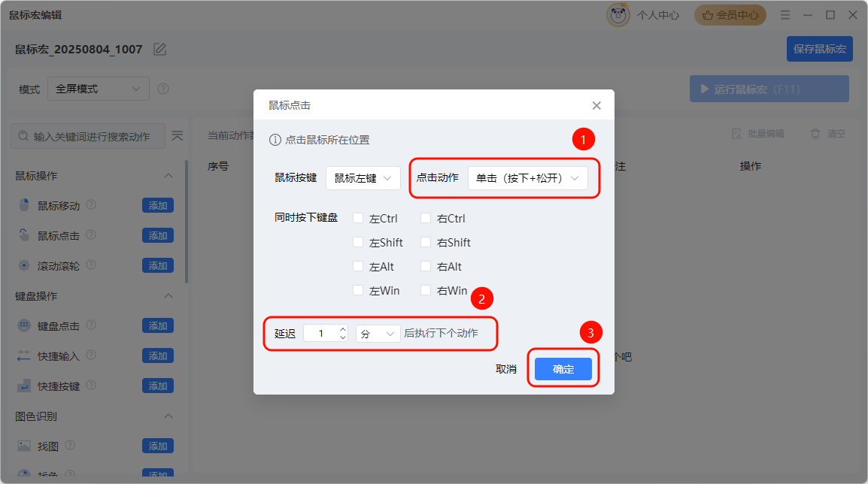Click the 快捷按键 icon

tap(24, 386)
